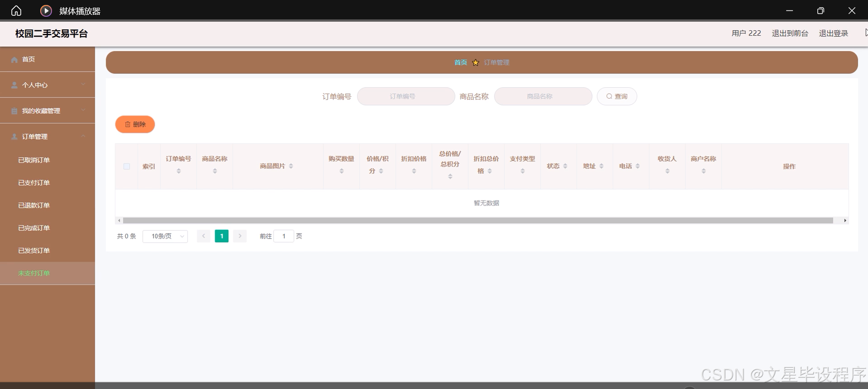The width and height of the screenshot is (868, 389).
Task: Click the home icon in title bar
Action: click(x=16, y=10)
